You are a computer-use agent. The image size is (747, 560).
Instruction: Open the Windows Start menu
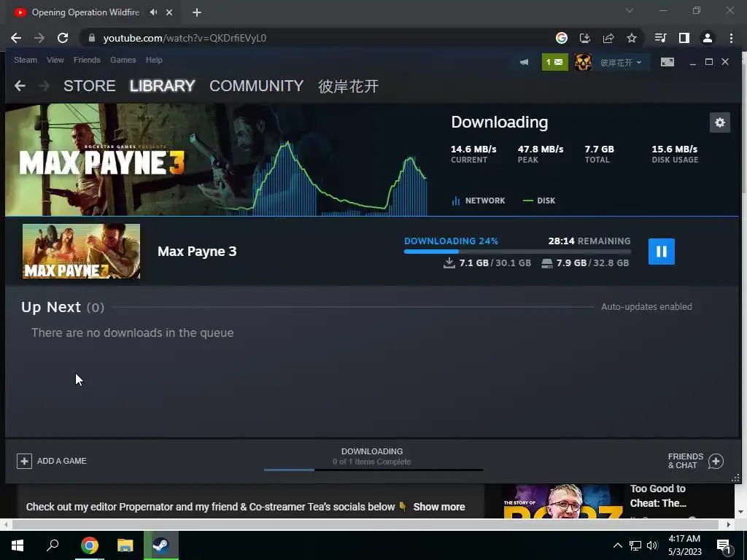point(18,545)
